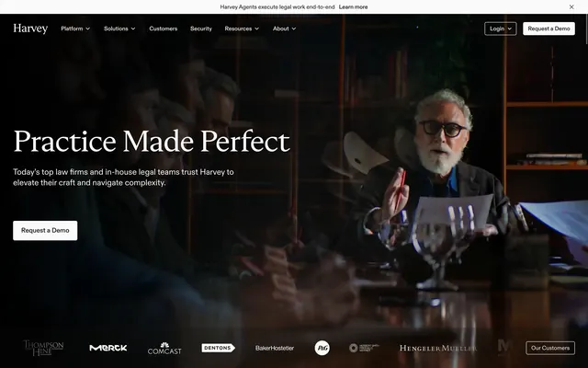Click hero Request a Demo button
Viewport: 588px width, 368px height.
[45, 231]
